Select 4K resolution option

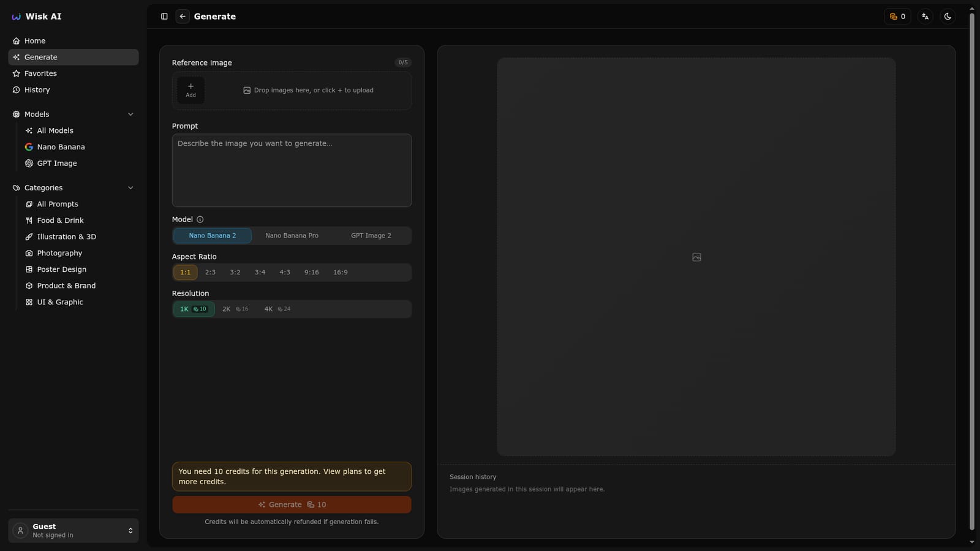pyautogui.click(x=277, y=309)
